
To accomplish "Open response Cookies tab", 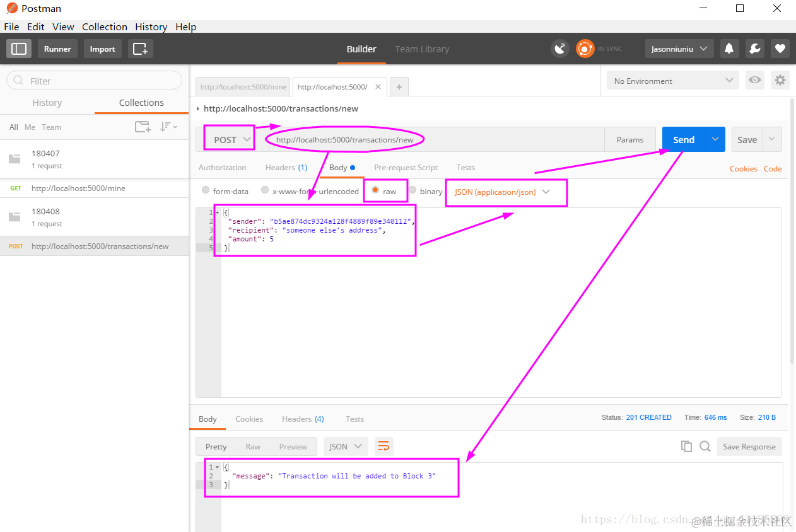I will [x=249, y=419].
